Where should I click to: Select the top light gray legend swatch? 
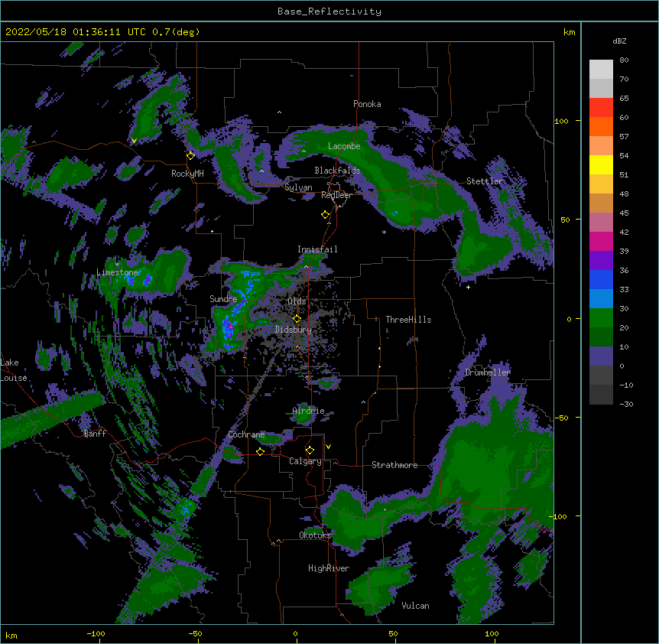click(601, 70)
